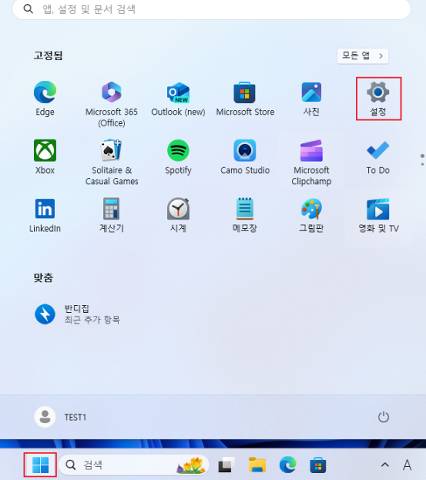
Task: Open Spotify from pinned apps
Action: 178,157
